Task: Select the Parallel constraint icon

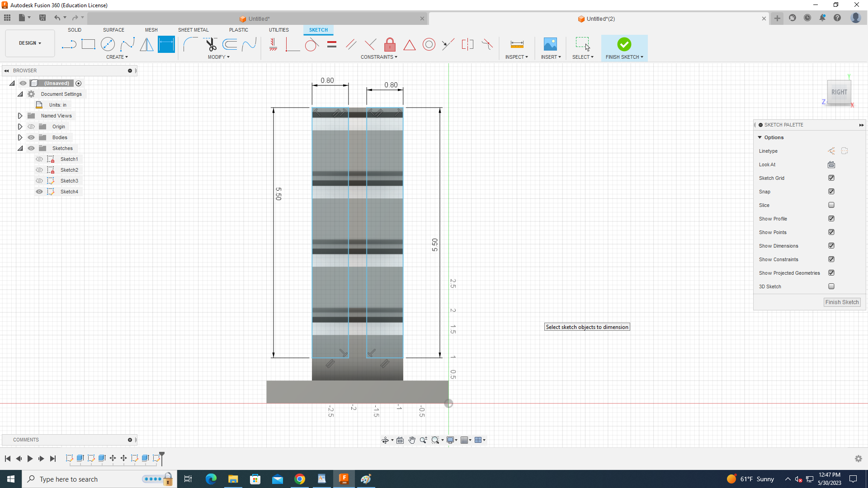Action: pyautogui.click(x=351, y=44)
